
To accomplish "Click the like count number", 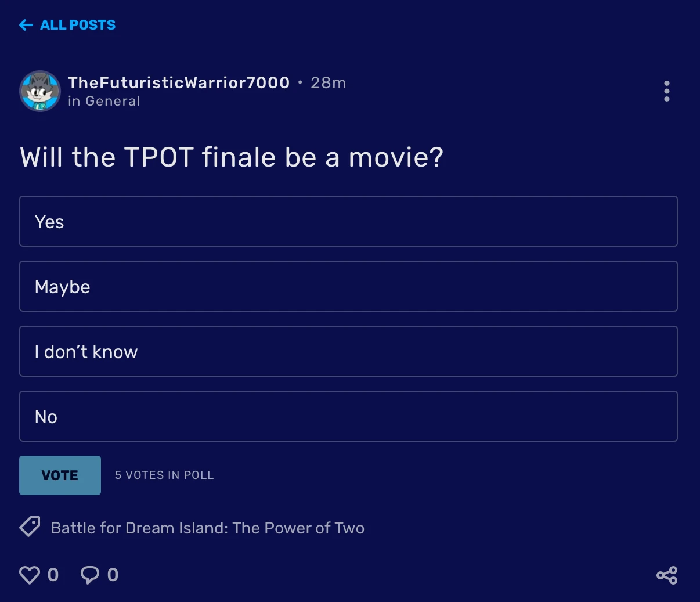I will [53, 575].
